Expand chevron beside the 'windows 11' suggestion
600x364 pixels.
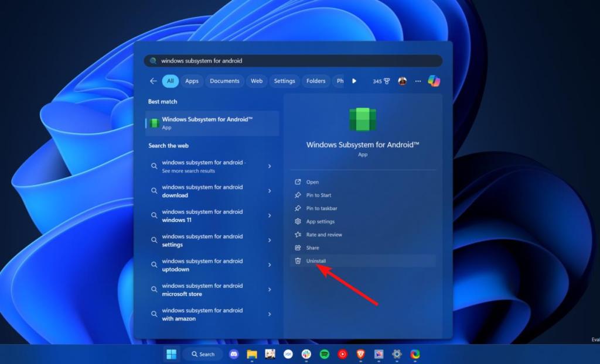(x=270, y=215)
